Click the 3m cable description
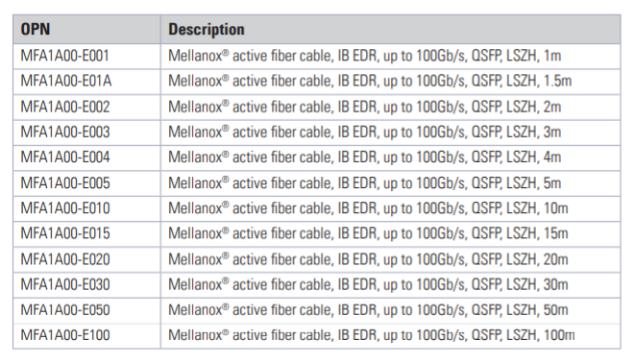The width and height of the screenshot is (635, 364). pyautogui.click(x=390, y=133)
